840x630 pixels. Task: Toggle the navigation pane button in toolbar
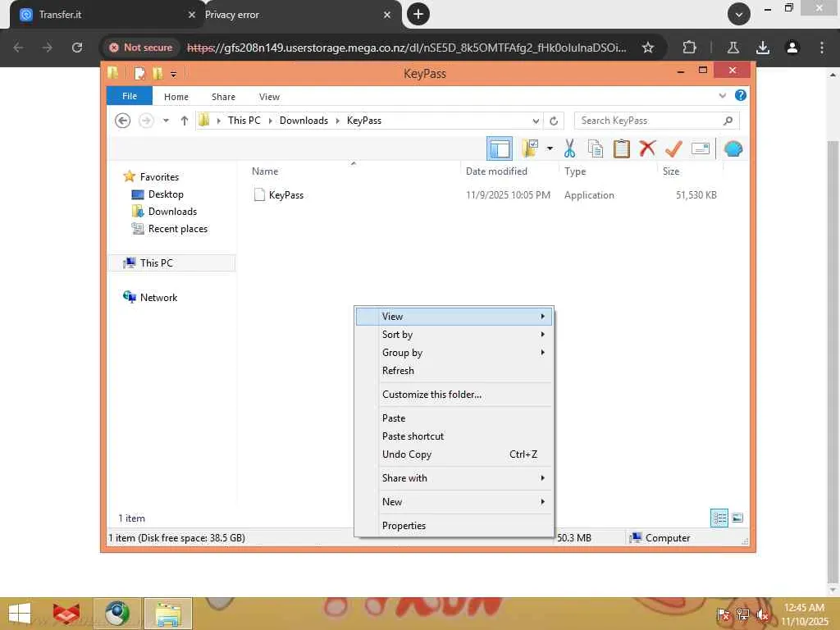coord(500,148)
